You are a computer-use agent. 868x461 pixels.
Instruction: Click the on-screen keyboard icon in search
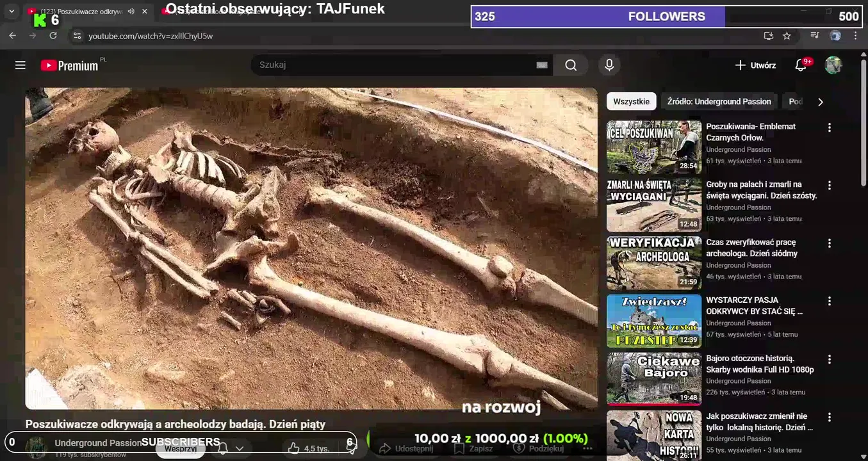click(542, 65)
